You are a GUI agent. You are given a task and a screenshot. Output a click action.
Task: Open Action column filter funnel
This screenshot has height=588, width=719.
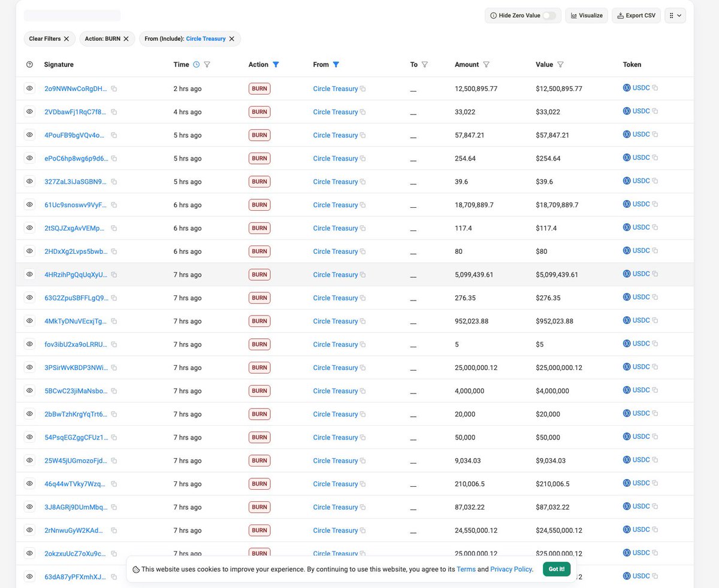tap(276, 65)
